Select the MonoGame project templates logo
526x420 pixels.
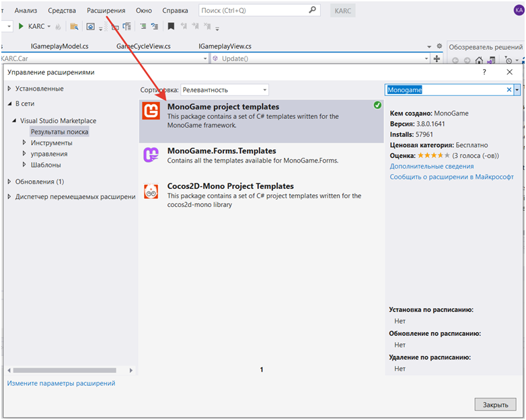pos(151,111)
